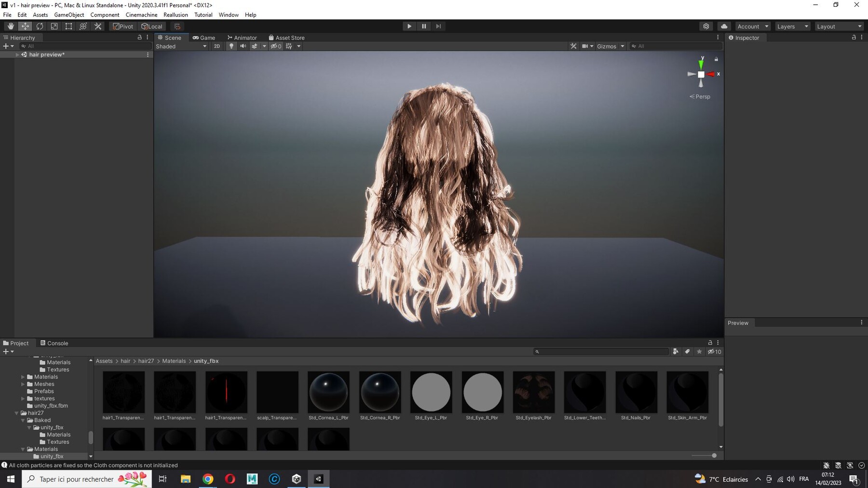Search by type in Project panel

point(676,352)
